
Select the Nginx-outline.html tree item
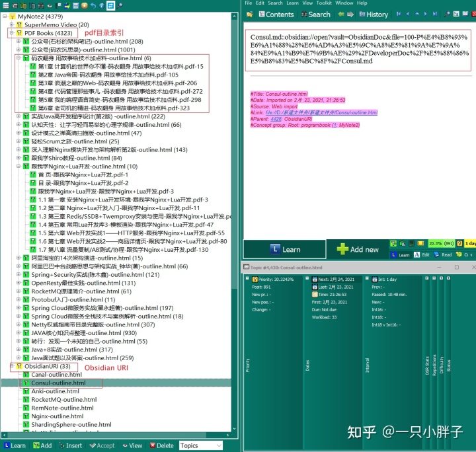[x=57, y=416]
